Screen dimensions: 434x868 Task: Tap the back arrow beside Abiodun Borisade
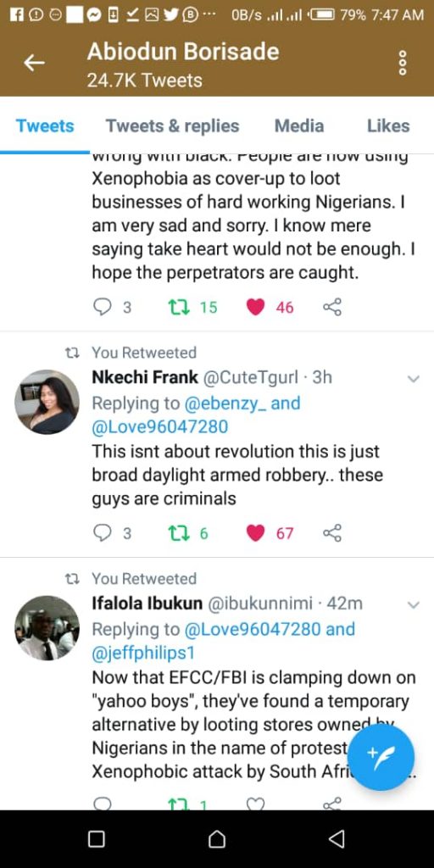pyautogui.click(x=34, y=63)
